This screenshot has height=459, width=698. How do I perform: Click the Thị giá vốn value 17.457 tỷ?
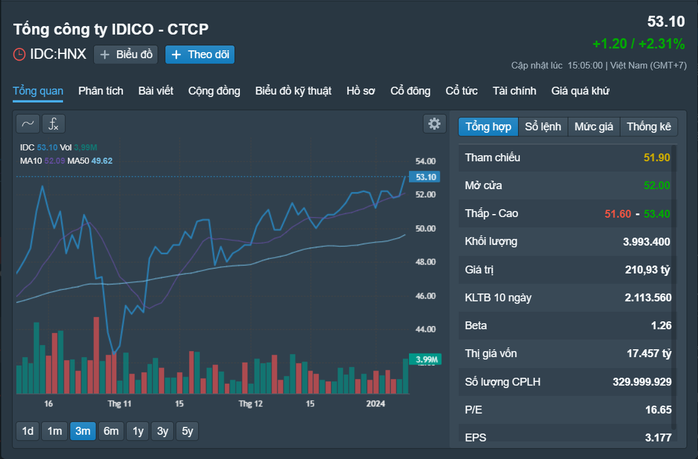pos(649,353)
